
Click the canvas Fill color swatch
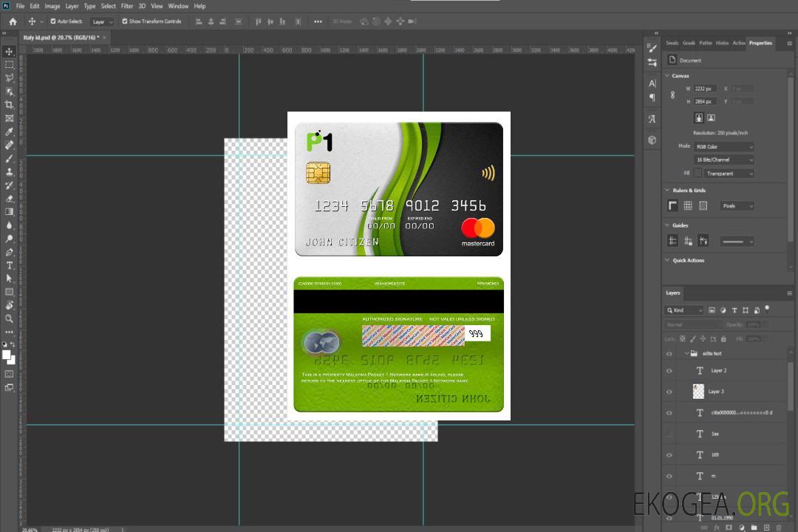point(698,173)
